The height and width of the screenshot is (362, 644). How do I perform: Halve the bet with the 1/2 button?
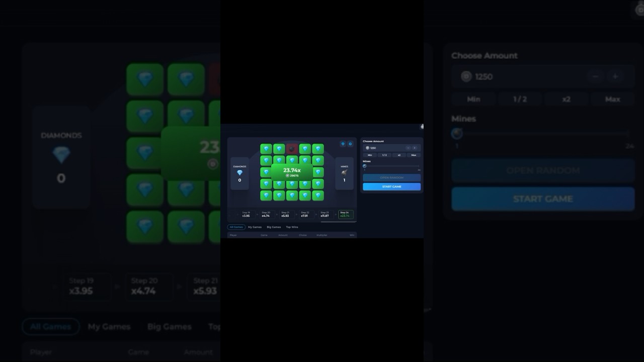[x=384, y=155]
